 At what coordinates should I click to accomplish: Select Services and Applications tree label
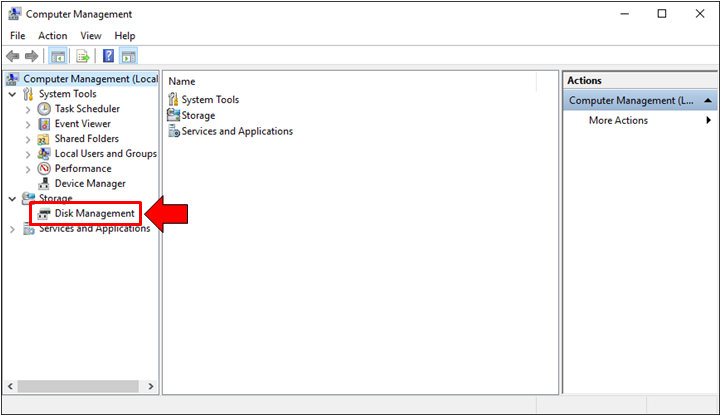point(95,228)
